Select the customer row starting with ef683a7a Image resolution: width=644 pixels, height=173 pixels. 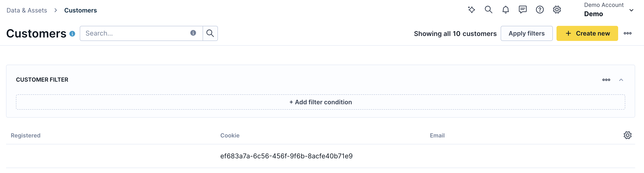pyautogui.click(x=286, y=156)
